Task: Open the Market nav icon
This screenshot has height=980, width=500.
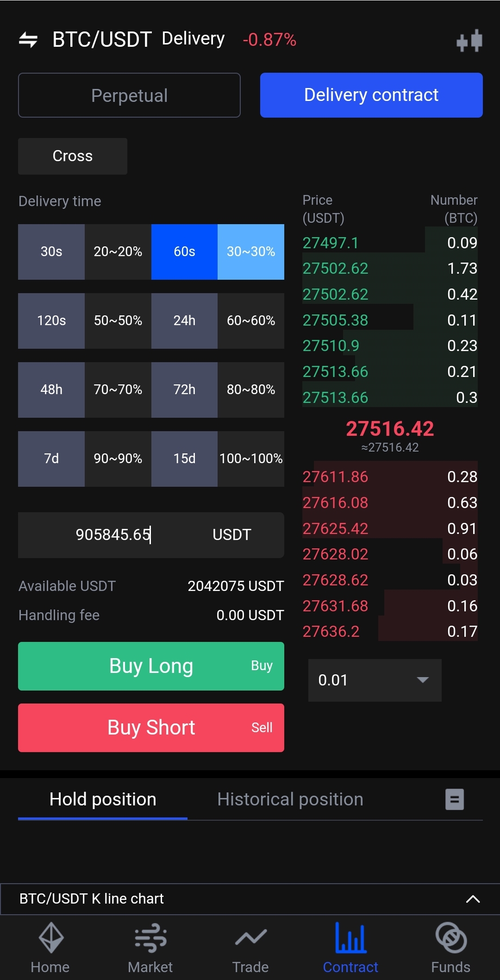Action: pyautogui.click(x=150, y=938)
